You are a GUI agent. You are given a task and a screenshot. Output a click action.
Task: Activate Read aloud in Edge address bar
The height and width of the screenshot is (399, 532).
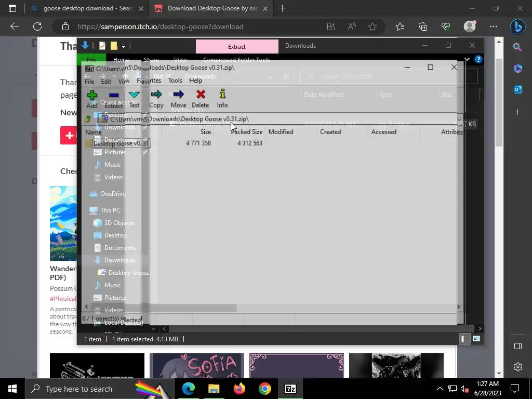[x=352, y=26]
